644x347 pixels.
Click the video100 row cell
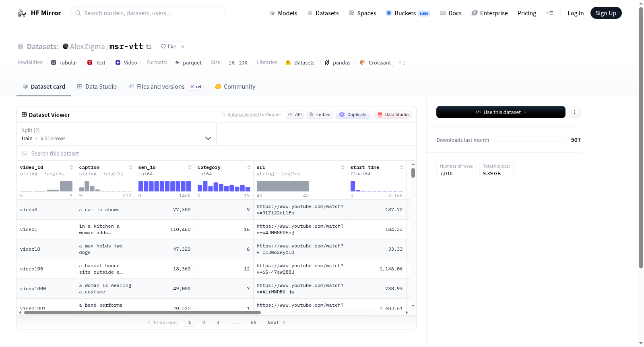point(46,269)
